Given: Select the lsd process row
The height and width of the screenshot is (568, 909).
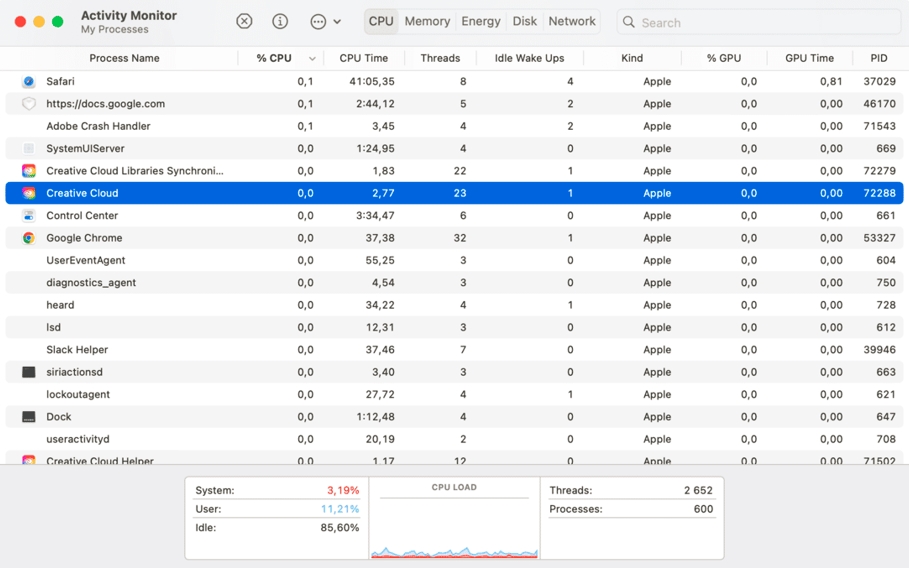Looking at the screenshot, I should point(454,327).
